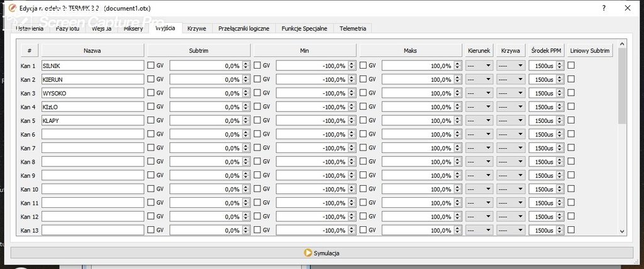Open Kierunek dropdown for Kan 5
This screenshot has height=269, width=644.
(x=479, y=120)
